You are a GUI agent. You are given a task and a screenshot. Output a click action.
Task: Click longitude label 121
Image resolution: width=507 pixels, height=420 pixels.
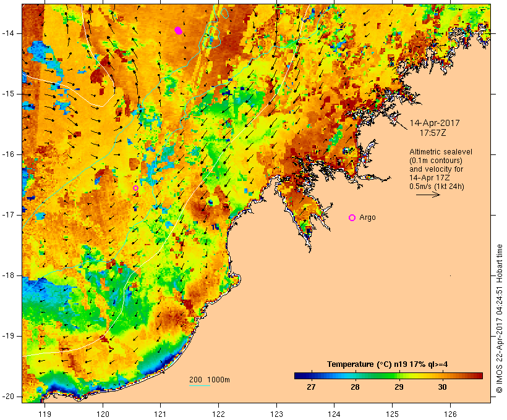pos(161,414)
